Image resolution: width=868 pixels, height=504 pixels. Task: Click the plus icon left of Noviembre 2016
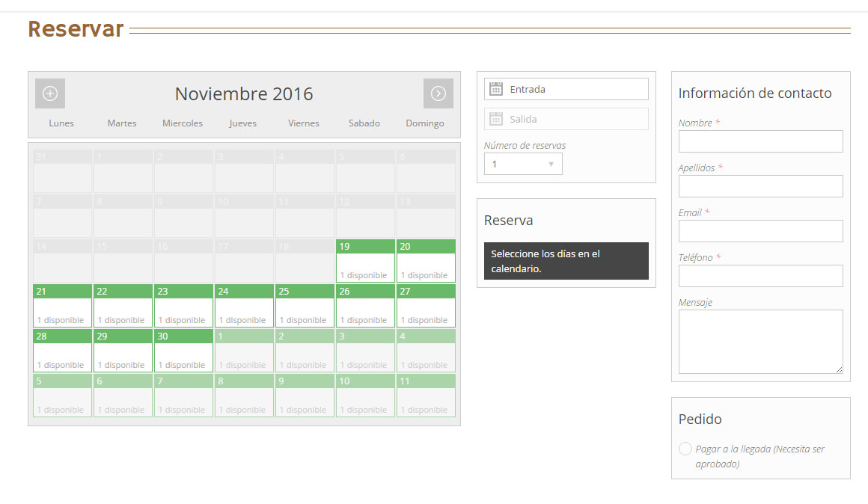click(50, 93)
